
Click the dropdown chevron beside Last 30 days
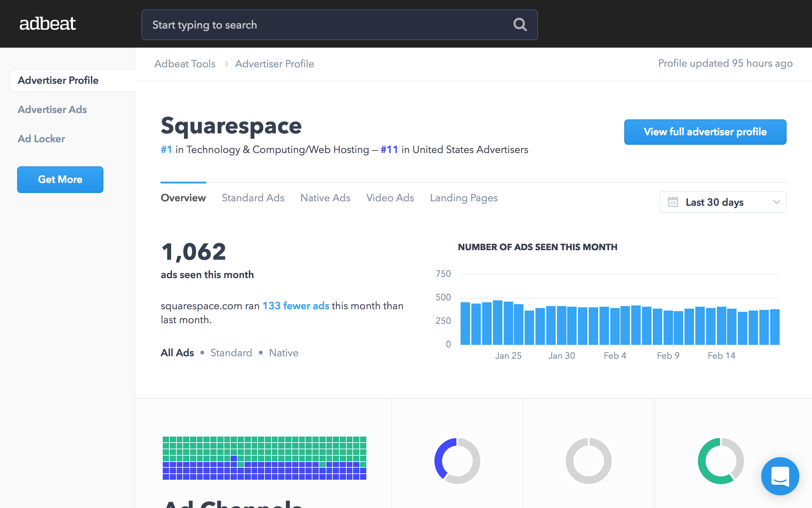[776, 202]
